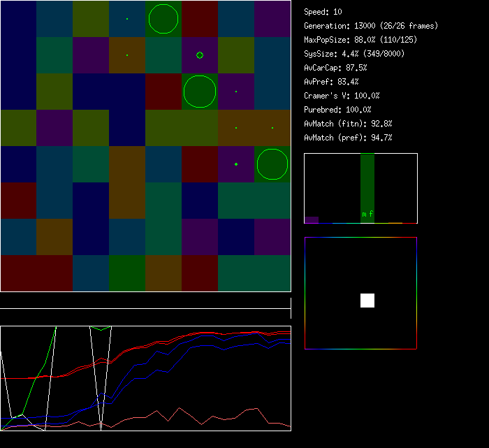Screen dimensions: 489x448
Task: Click the "m f" label on the green bar
Action: [x=367, y=214]
